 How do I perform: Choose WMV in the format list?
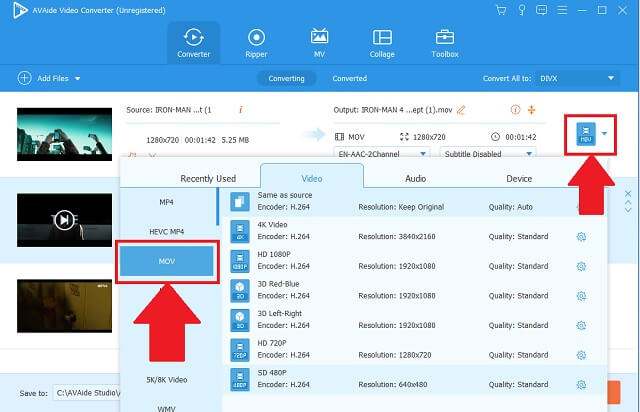[x=167, y=408]
